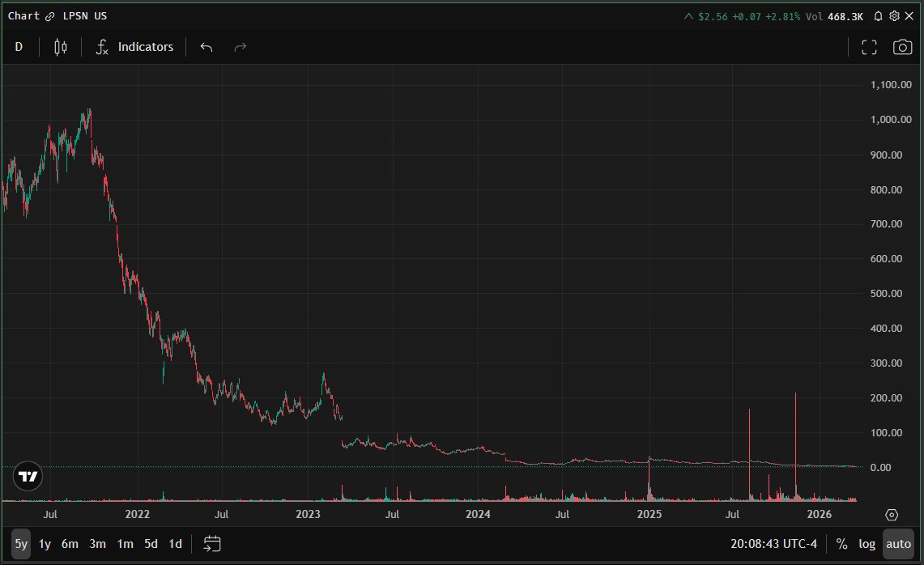Select the 6m time range
Screen dimensions: 924x565
coord(70,544)
